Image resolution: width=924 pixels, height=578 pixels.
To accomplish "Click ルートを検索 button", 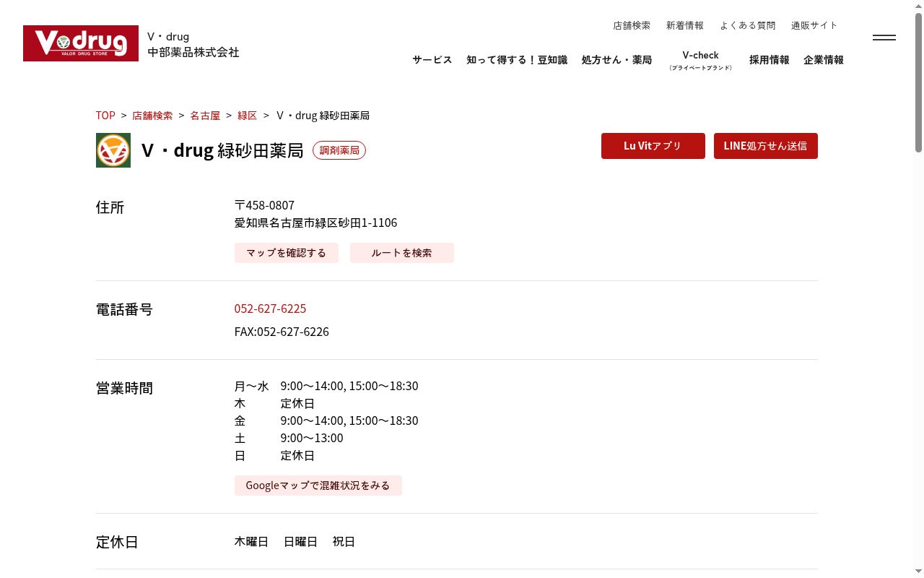I will pos(402,253).
